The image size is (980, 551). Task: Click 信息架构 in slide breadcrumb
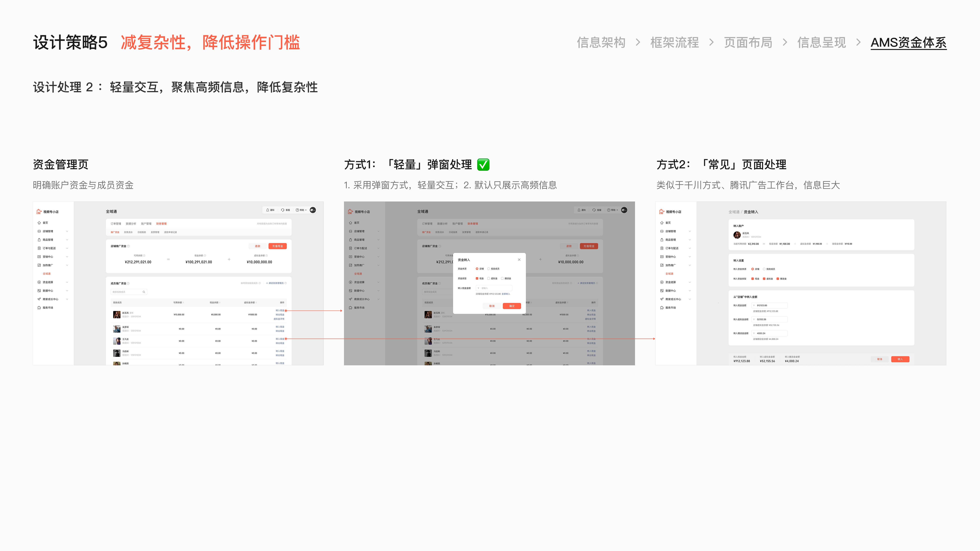(601, 42)
